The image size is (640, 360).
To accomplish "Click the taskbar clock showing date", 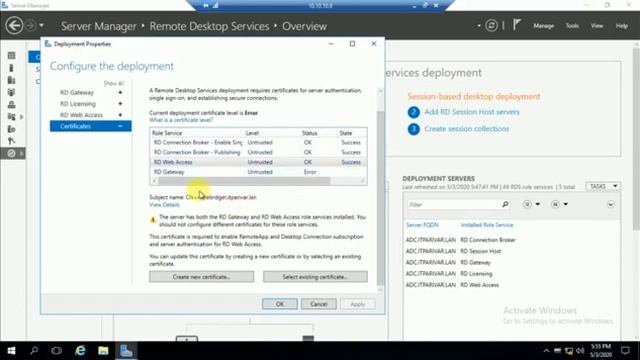I will pos(601,351).
